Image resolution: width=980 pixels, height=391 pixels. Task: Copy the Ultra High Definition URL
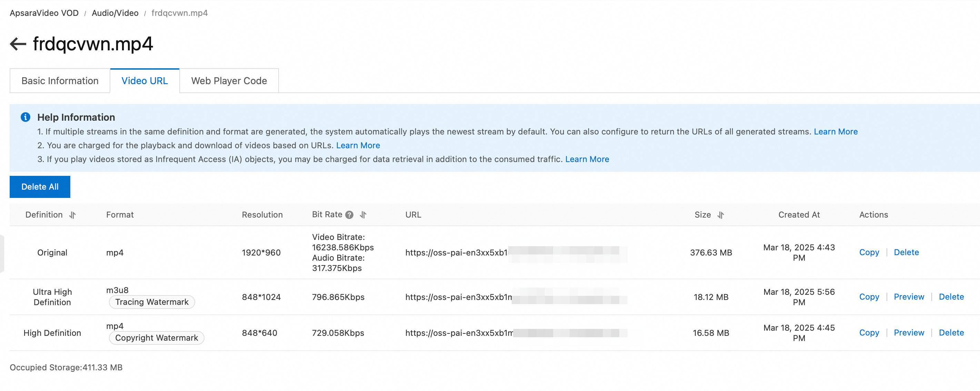869,297
